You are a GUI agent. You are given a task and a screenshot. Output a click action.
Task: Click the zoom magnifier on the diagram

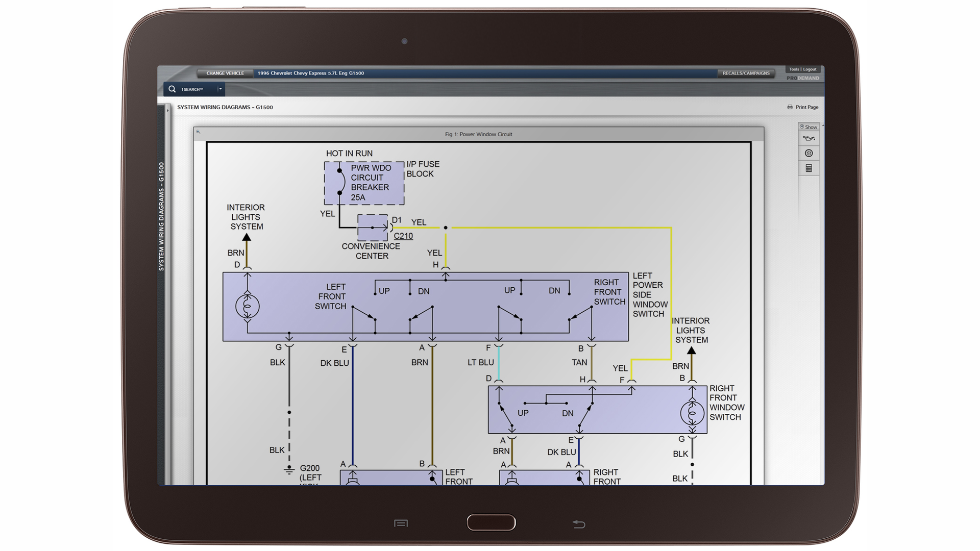coord(198,131)
